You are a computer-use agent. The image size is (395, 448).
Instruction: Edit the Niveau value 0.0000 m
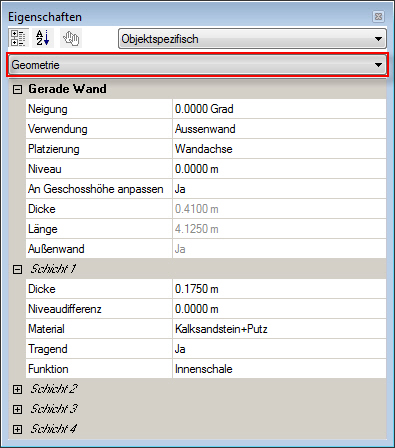(279, 169)
